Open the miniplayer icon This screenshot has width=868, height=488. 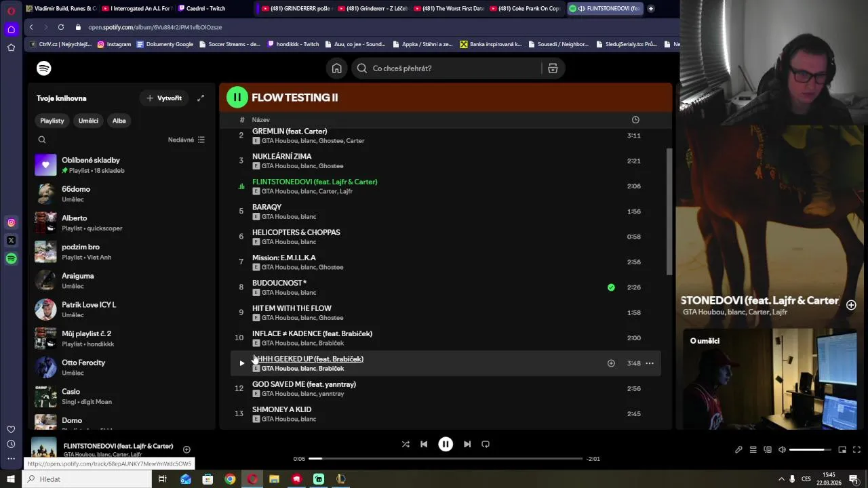tap(842, 449)
